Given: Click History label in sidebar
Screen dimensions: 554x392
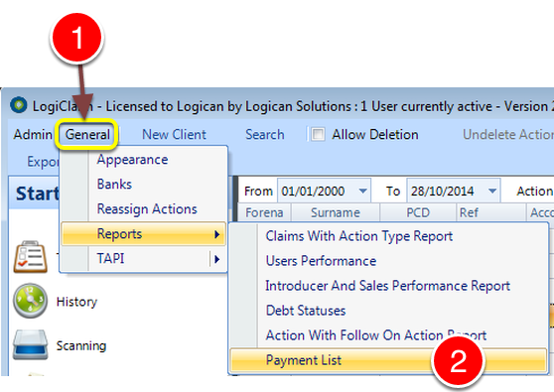Looking at the screenshot, I should point(76,302).
